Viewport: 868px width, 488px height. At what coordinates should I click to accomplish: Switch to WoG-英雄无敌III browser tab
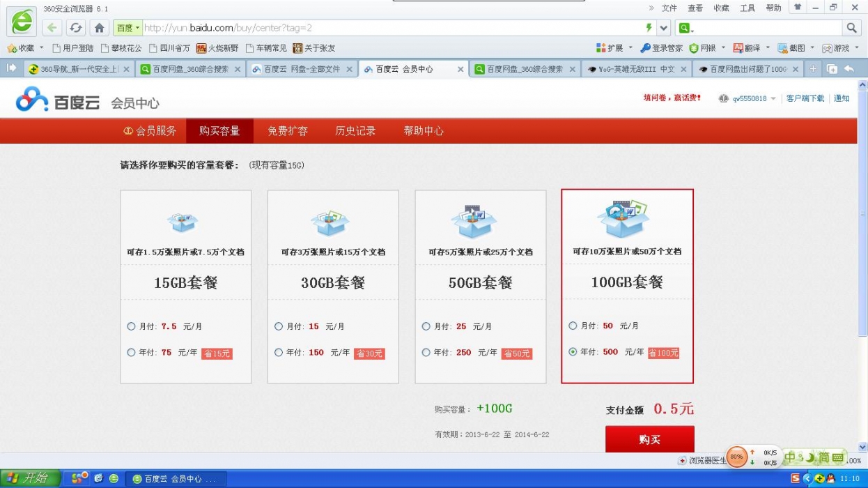pyautogui.click(x=637, y=69)
